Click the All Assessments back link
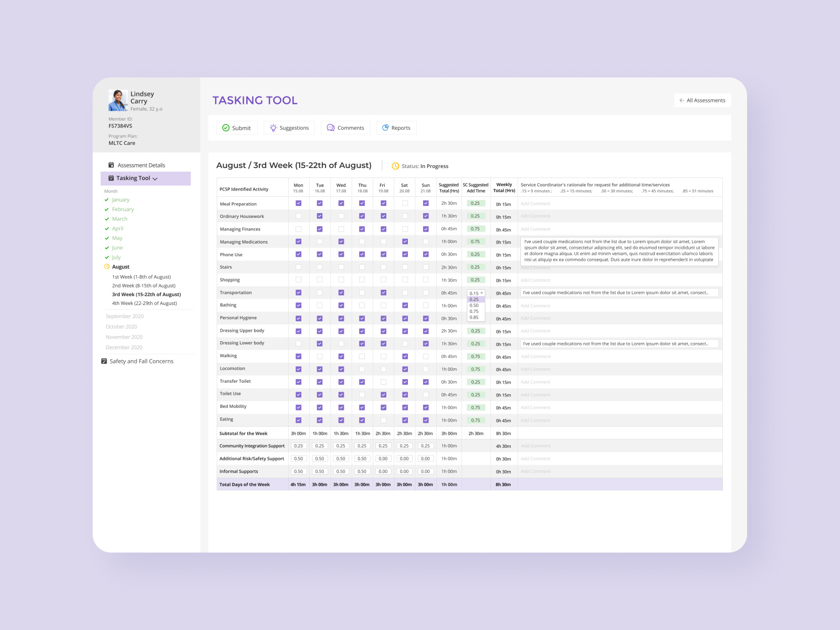 coord(702,100)
